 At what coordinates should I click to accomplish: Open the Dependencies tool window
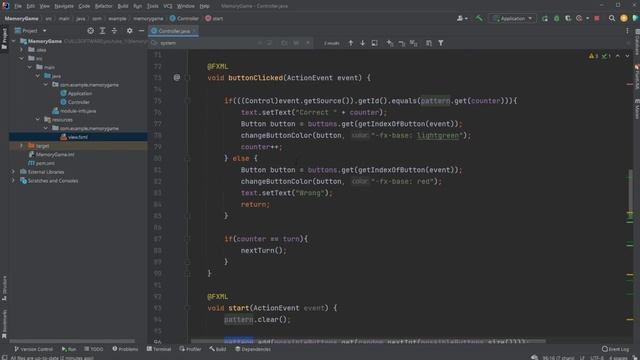click(x=253, y=349)
